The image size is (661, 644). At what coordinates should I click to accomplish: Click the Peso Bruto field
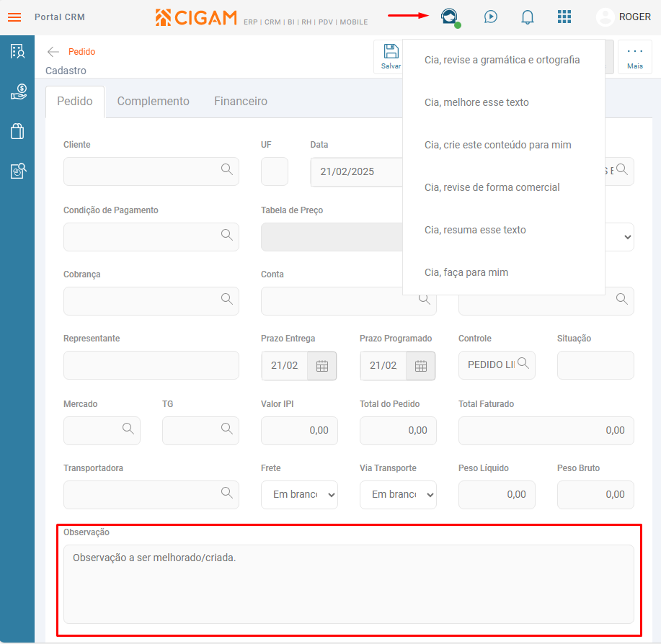click(x=595, y=495)
